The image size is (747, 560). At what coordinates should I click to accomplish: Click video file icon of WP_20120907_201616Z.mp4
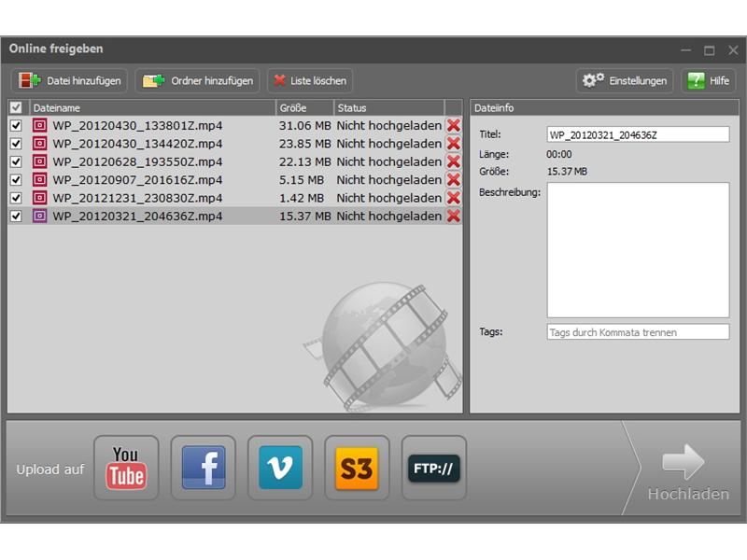point(39,180)
